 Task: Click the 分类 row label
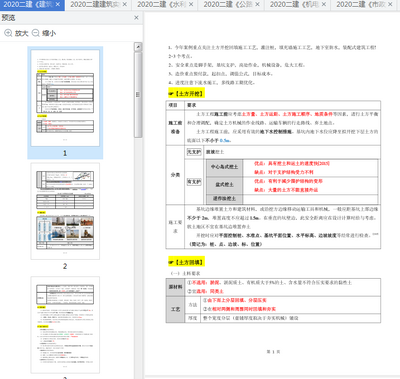[175, 175]
